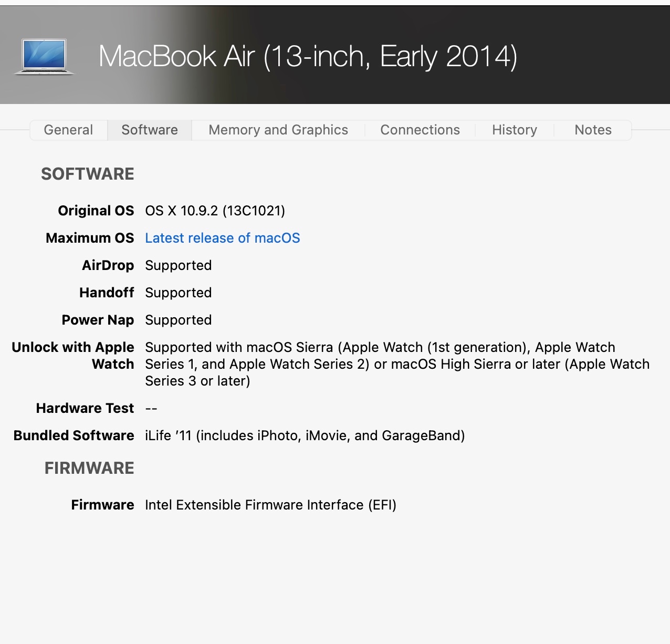Select the Apple Watch macOS Sierra support text
670x644 pixels.
click(x=397, y=364)
